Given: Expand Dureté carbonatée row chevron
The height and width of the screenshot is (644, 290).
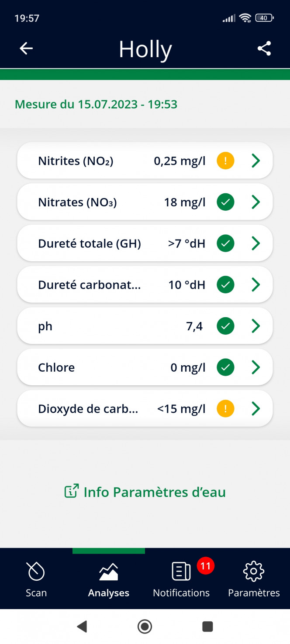Looking at the screenshot, I should pos(256,285).
